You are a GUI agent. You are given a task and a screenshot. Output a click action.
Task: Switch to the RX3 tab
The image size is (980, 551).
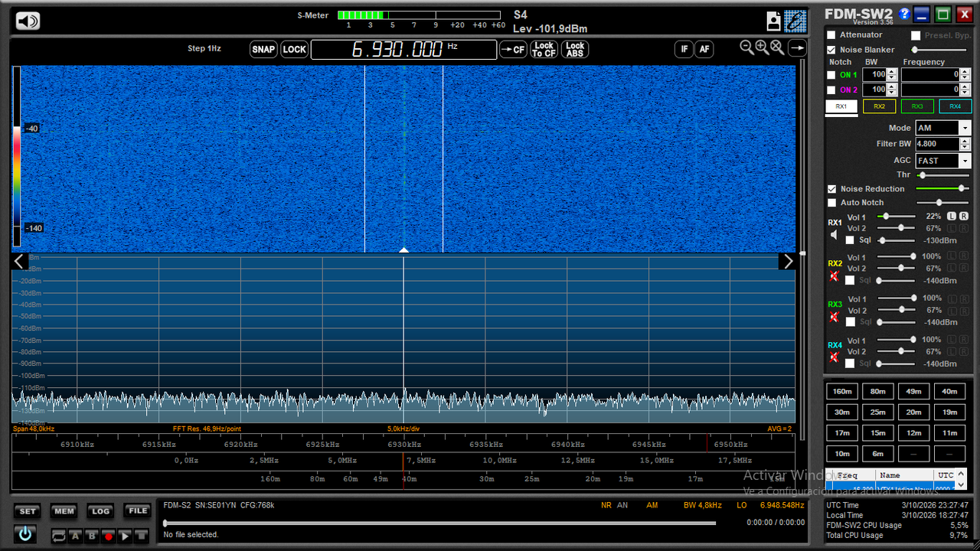pos(917,106)
